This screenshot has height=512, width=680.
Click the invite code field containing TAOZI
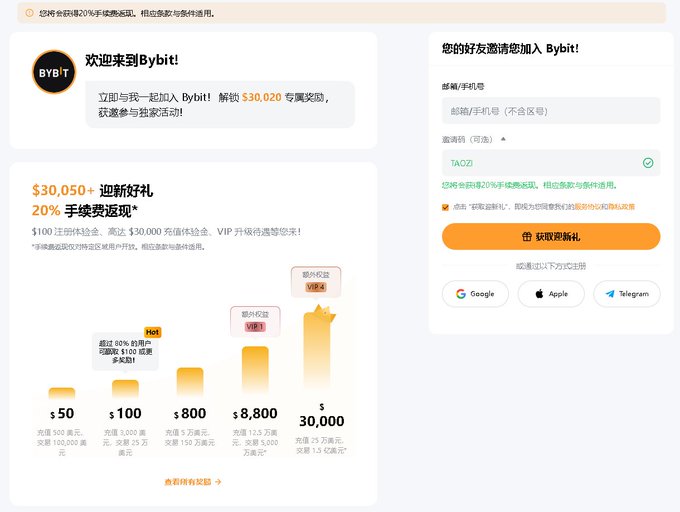coord(551,163)
